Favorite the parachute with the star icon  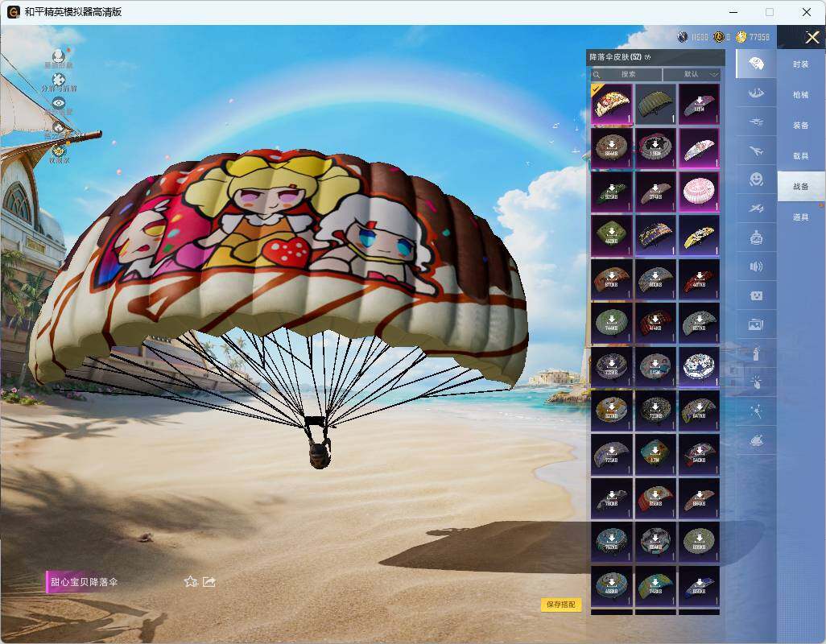(191, 582)
